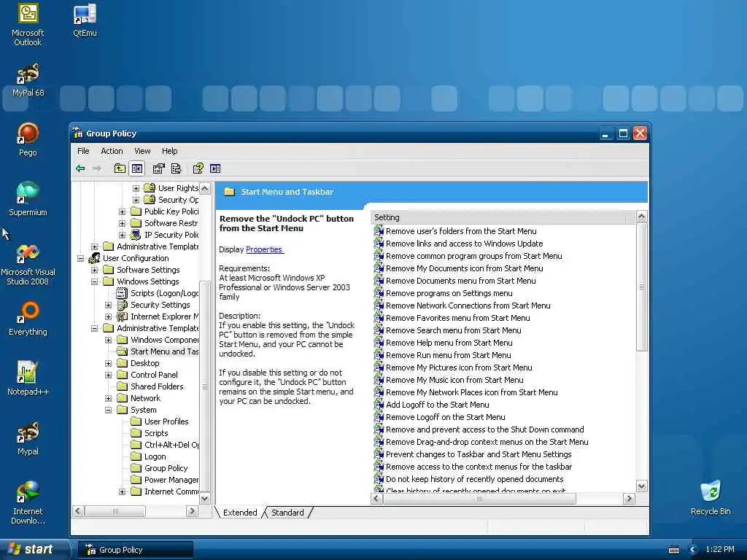Select 'Add Logoff to the Start Menu'

pos(437,405)
